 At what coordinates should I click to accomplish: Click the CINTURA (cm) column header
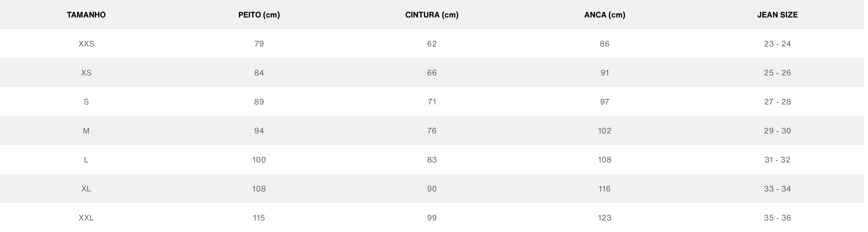tap(432, 15)
